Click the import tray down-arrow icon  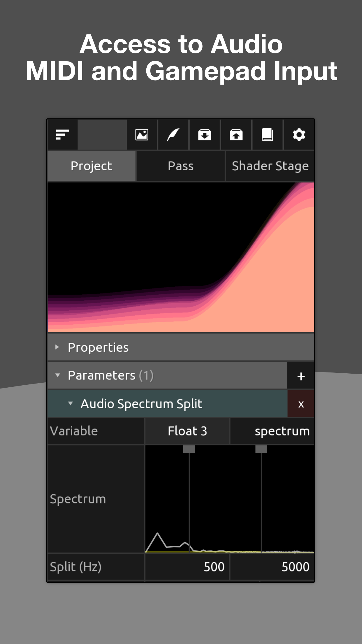tap(205, 135)
